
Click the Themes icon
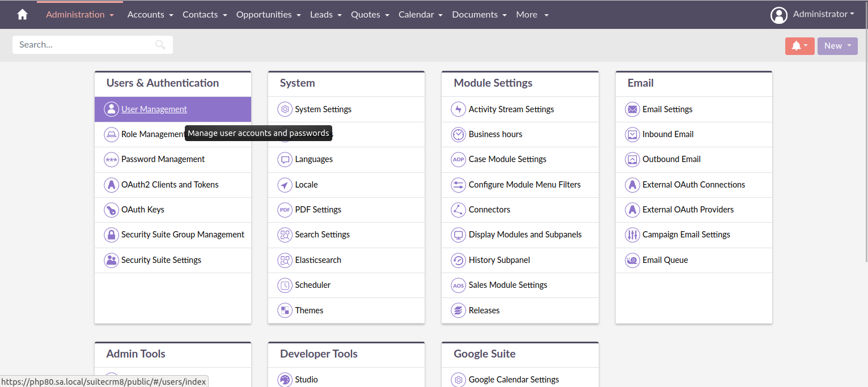pos(285,310)
